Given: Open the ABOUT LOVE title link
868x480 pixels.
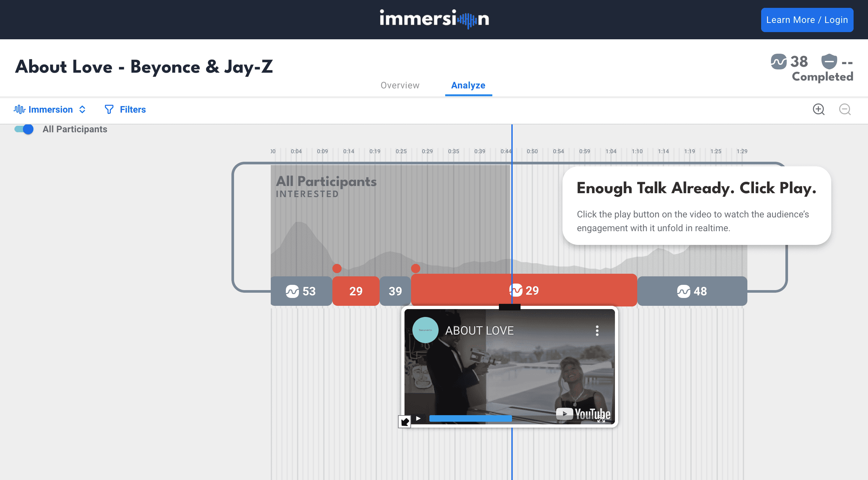Looking at the screenshot, I should (479, 331).
